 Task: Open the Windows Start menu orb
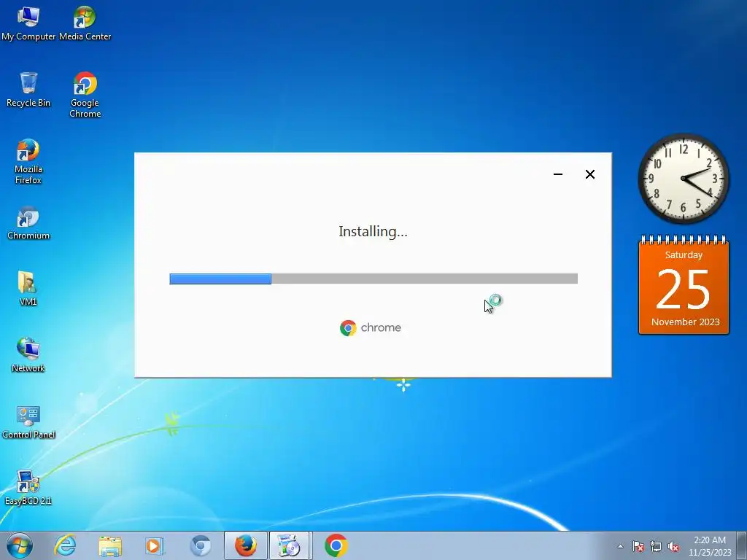pyautogui.click(x=20, y=545)
